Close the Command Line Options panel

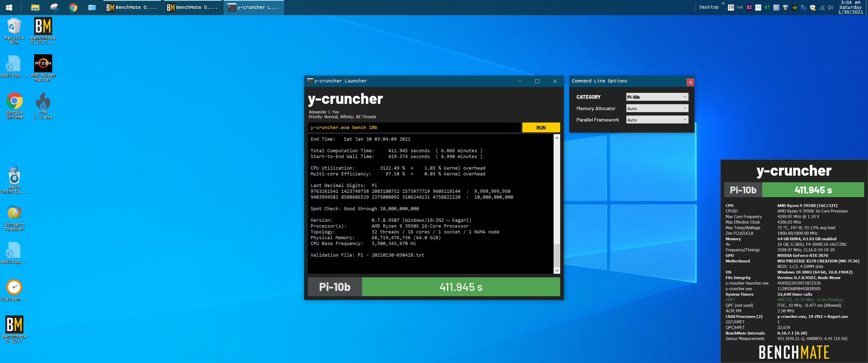pyautogui.click(x=690, y=82)
